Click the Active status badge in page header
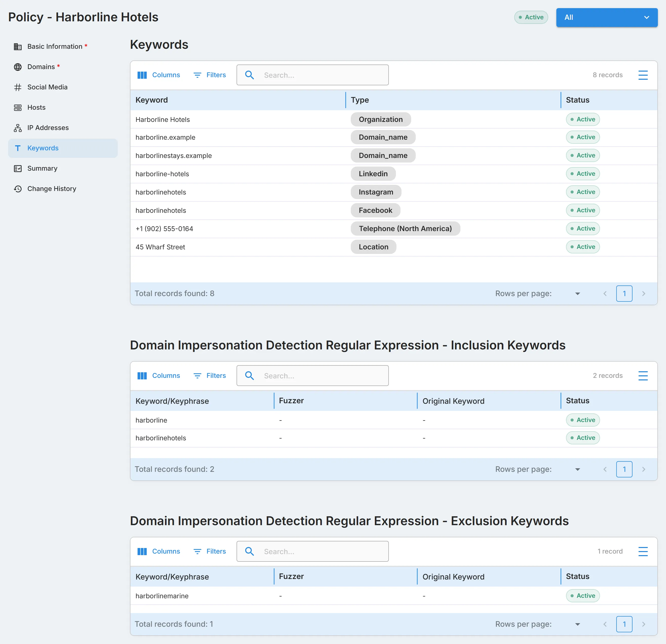 pos(531,17)
